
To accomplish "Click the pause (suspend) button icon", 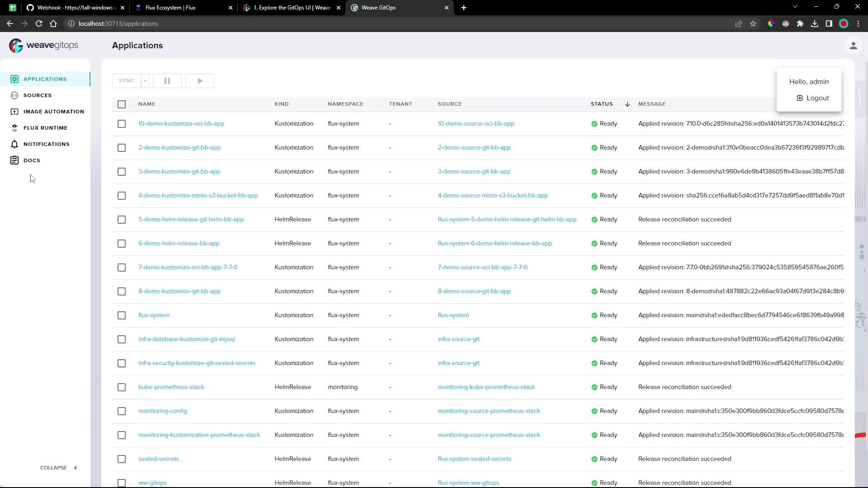I will pos(167,81).
